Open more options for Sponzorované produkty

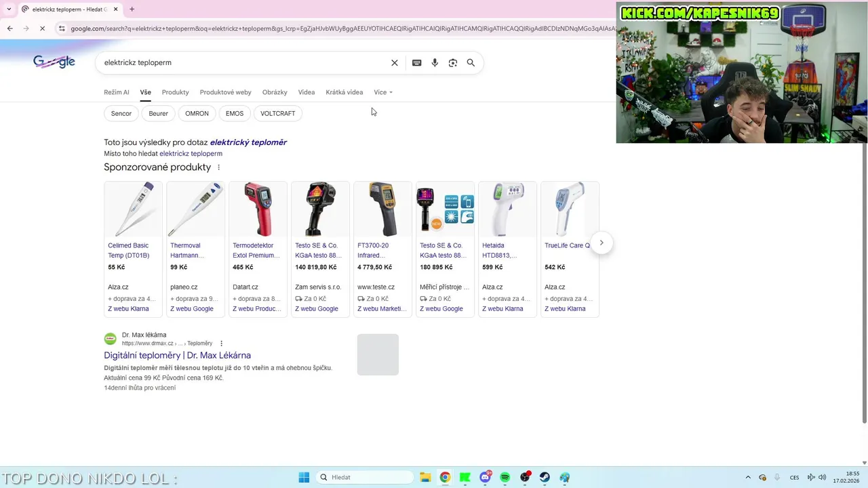pyautogui.click(x=218, y=167)
